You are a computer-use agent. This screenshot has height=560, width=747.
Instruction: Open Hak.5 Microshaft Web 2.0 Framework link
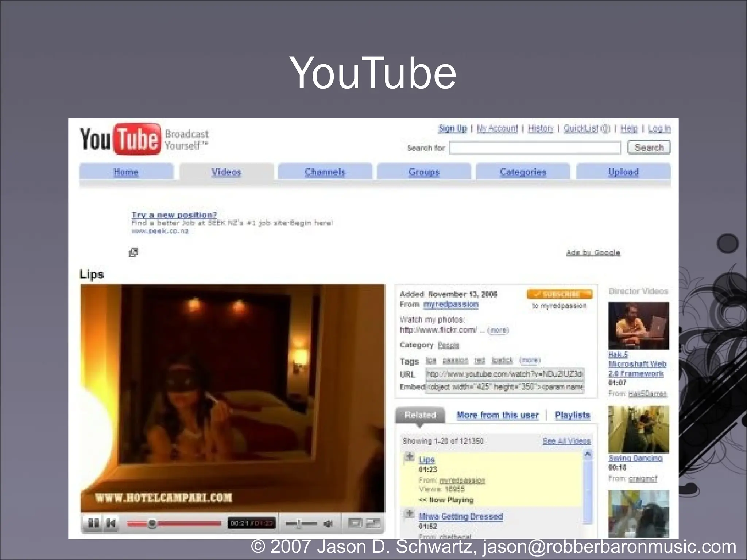point(637,364)
